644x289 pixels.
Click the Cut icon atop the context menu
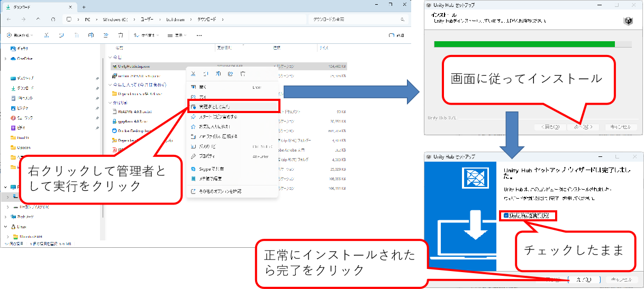[194, 74]
